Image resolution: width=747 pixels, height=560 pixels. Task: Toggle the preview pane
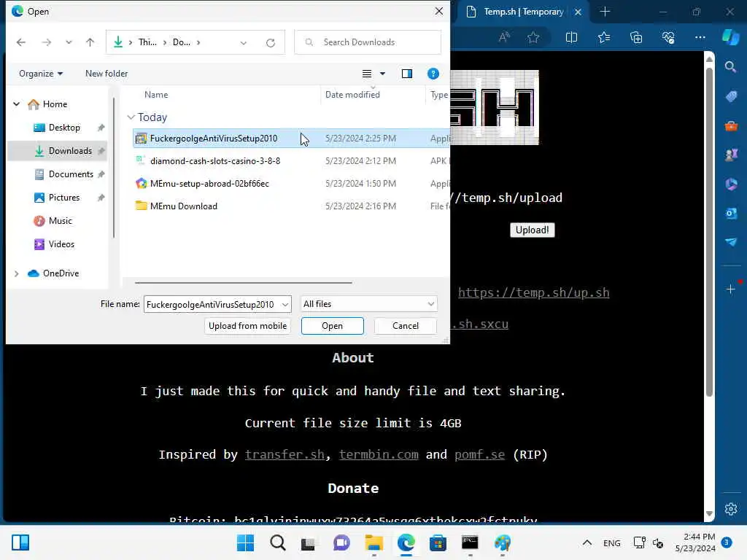point(407,74)
